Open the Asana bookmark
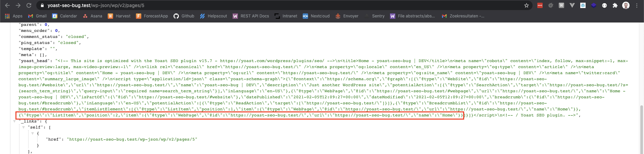This screenshot has height=154, width=644. click(x=92, y=16)
